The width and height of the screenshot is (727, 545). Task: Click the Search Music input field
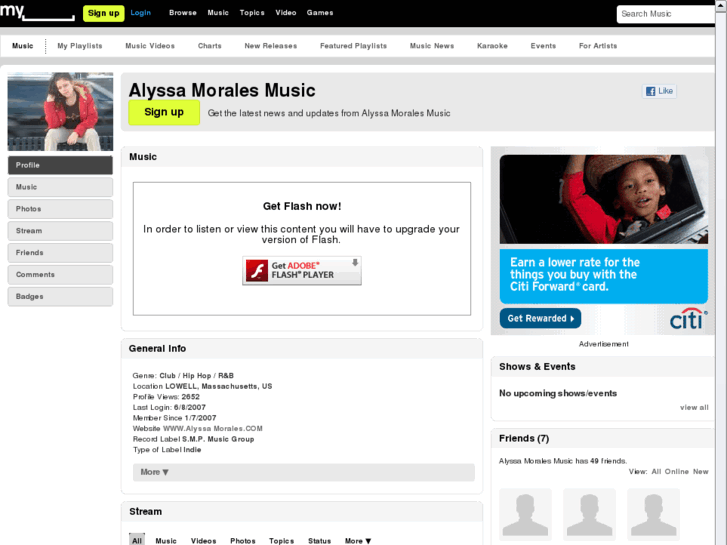[666, 14]
